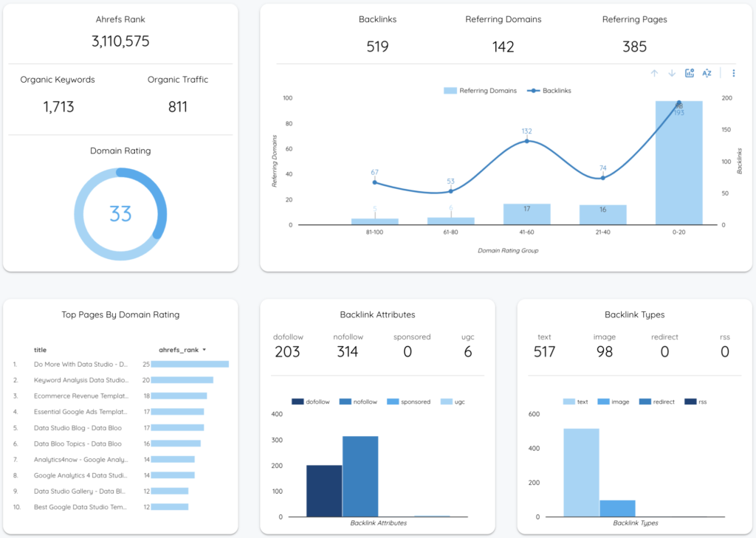Click the 'Backlink Types' card heading

point(634,315)
